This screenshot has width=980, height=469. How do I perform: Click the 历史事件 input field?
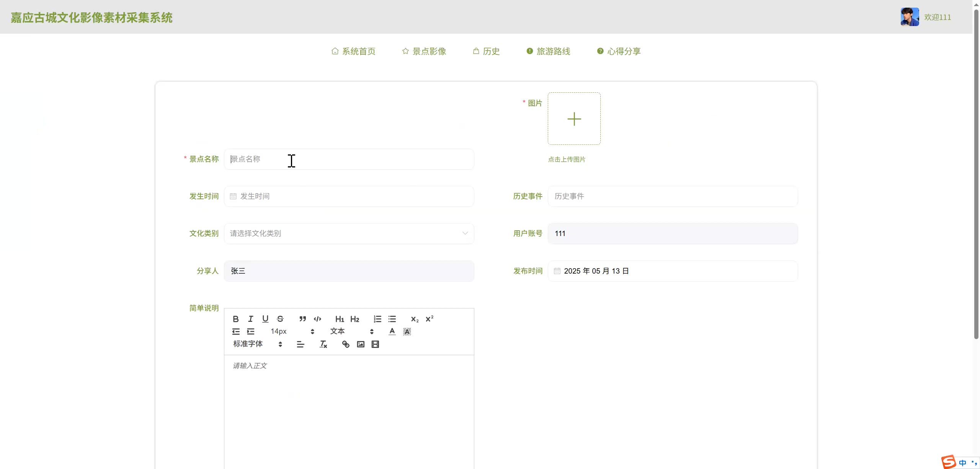pyautogui.click(x=673, y=196)
